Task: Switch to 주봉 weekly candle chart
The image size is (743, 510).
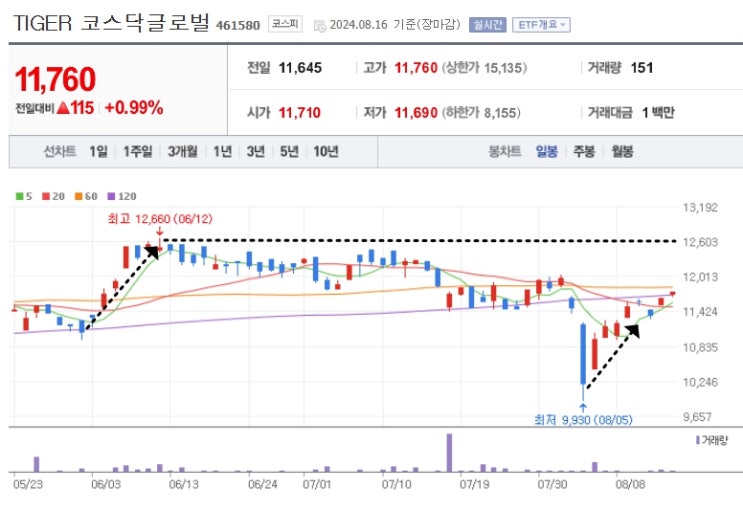Action: (584, 152)
